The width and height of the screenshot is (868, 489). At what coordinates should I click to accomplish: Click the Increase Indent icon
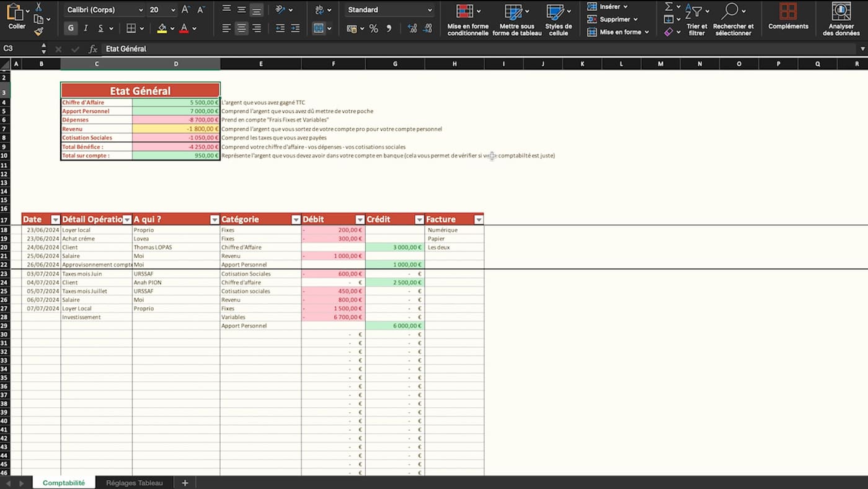click(296, 29)
